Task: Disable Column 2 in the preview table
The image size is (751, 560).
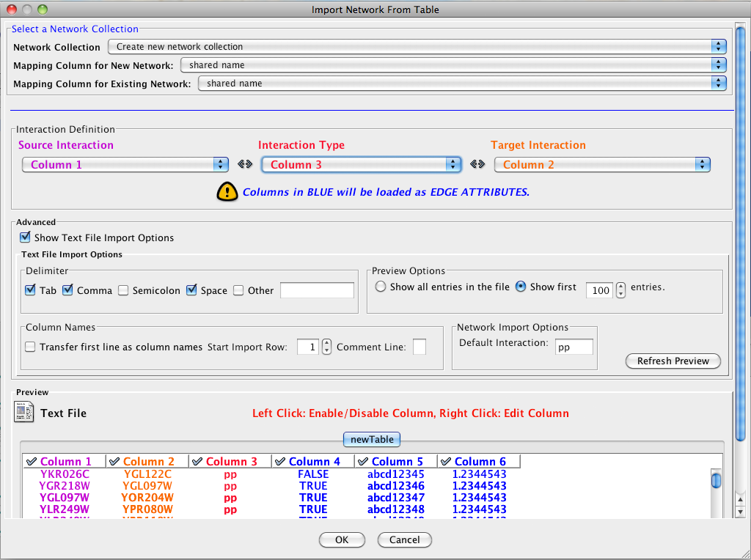Action: tap(114, 461)
